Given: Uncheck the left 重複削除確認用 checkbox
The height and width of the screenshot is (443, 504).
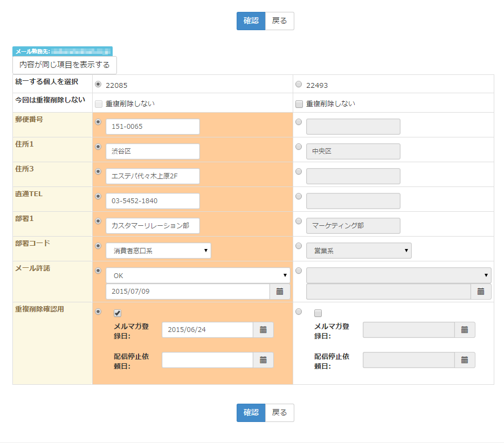Looking at the screenshot, I should coord(118,313).
